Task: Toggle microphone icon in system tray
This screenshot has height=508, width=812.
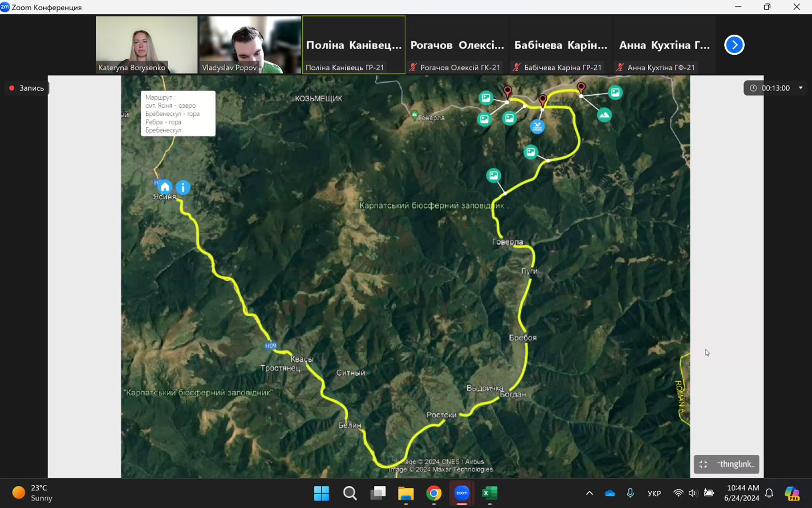Action: click(x=630, y=493)
